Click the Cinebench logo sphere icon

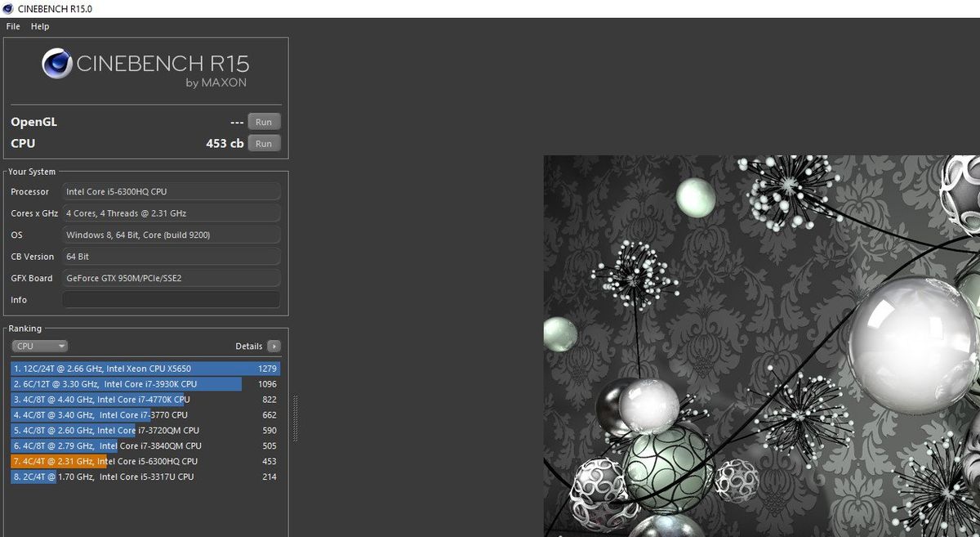click(x=57, y=65)
